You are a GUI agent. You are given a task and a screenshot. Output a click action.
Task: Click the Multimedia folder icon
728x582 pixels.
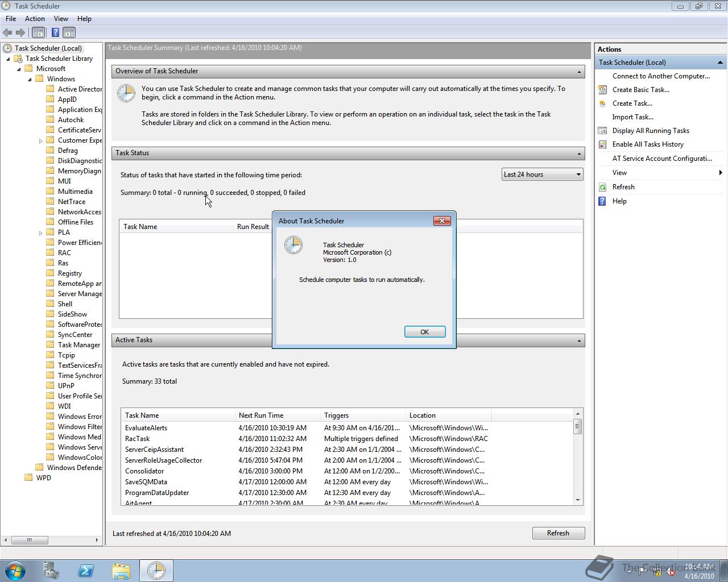tap(50, 192)
